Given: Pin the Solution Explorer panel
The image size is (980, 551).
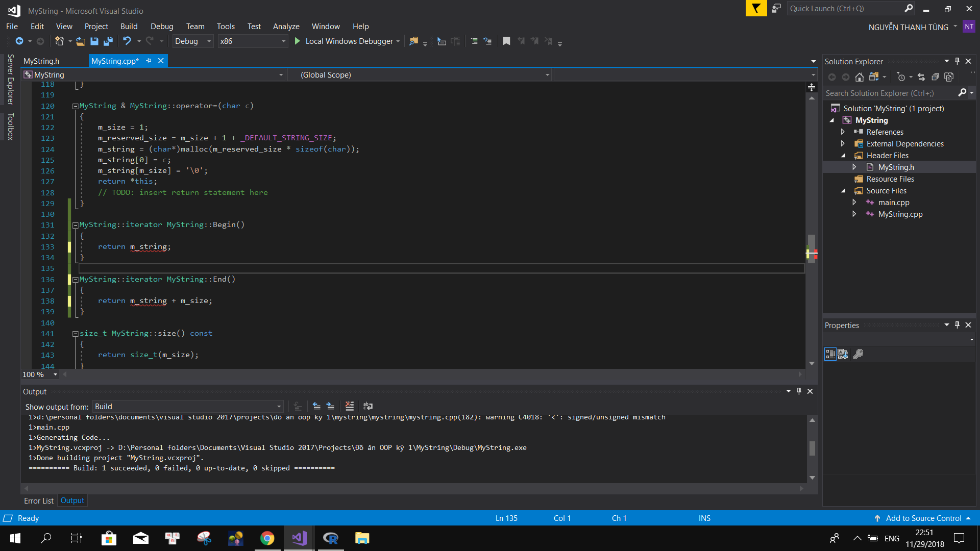Looking at the screenshot, I should click(x=958, y=61).
